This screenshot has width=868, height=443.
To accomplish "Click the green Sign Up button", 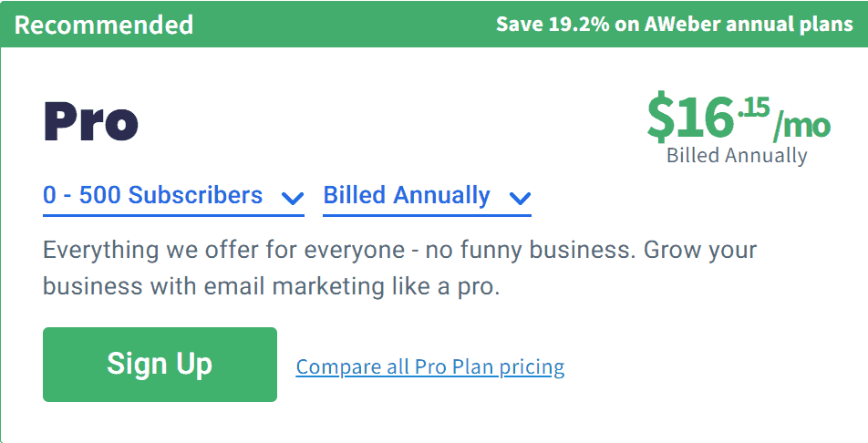I will point(160,365).
